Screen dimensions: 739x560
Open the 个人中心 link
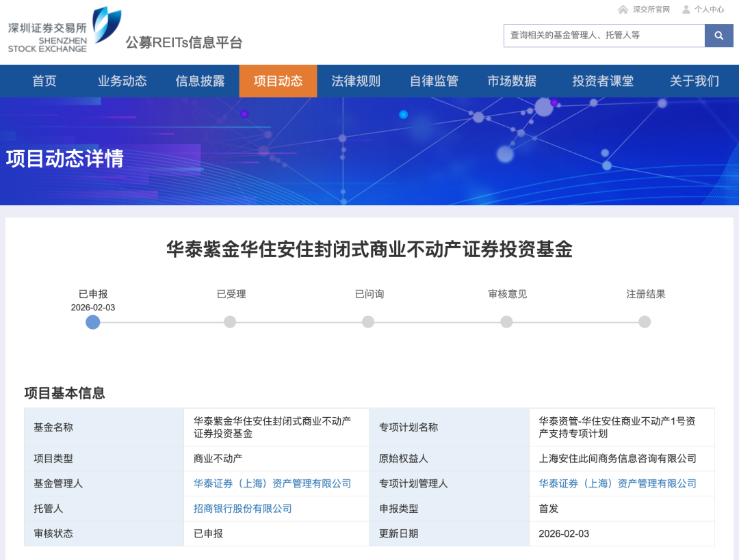(709, 10)
